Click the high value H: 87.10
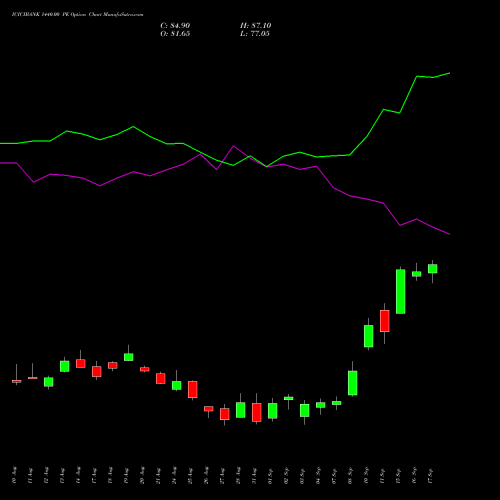This screenshot has width=500, height=500. click(x=255, y=26)
